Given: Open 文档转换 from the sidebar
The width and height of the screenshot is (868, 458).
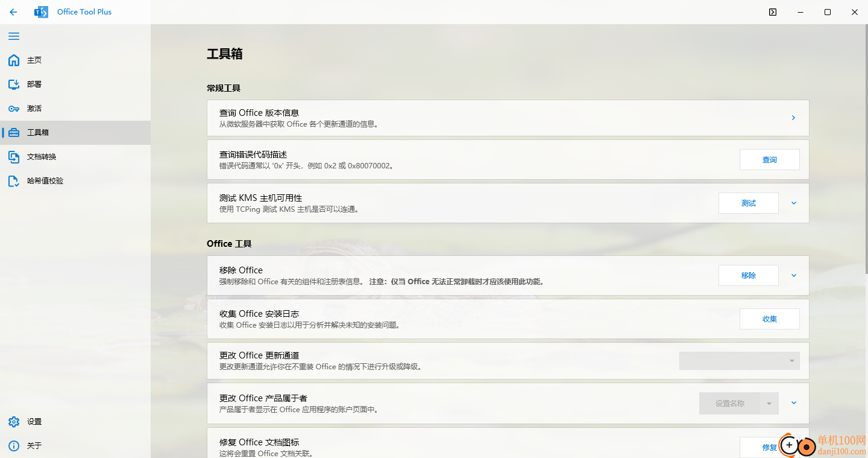Looking at the screenshot, I should coord(75,157).
